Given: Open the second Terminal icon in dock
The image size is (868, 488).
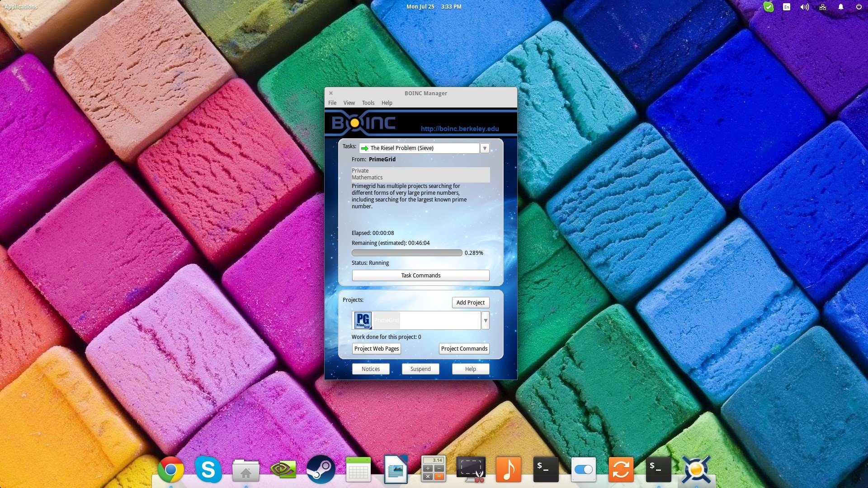Looking at the screenshot, I should (x=659, y=469).
